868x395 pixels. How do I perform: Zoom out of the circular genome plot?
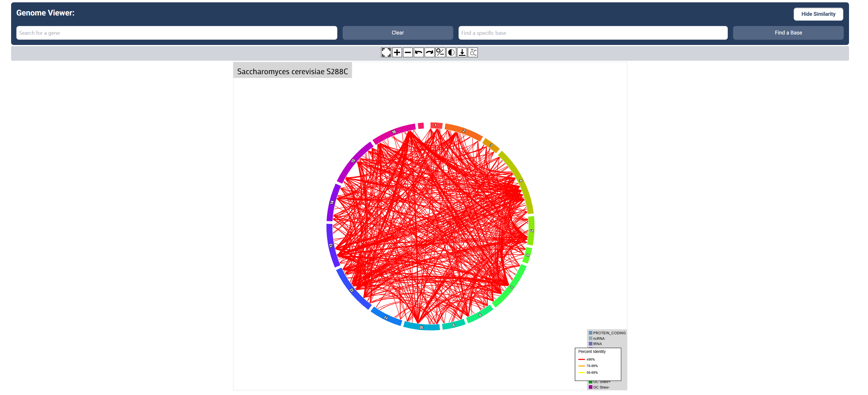coord(407,52)
